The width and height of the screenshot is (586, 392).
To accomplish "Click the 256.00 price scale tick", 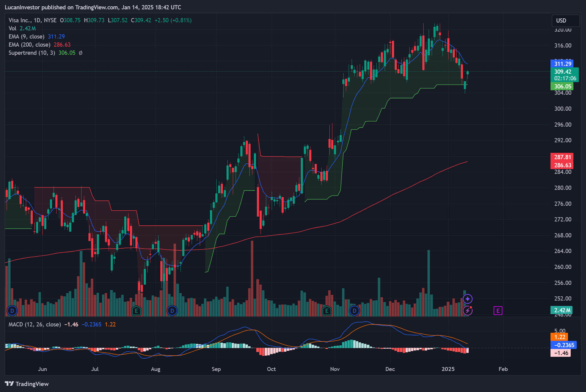I will pos(563,283).
